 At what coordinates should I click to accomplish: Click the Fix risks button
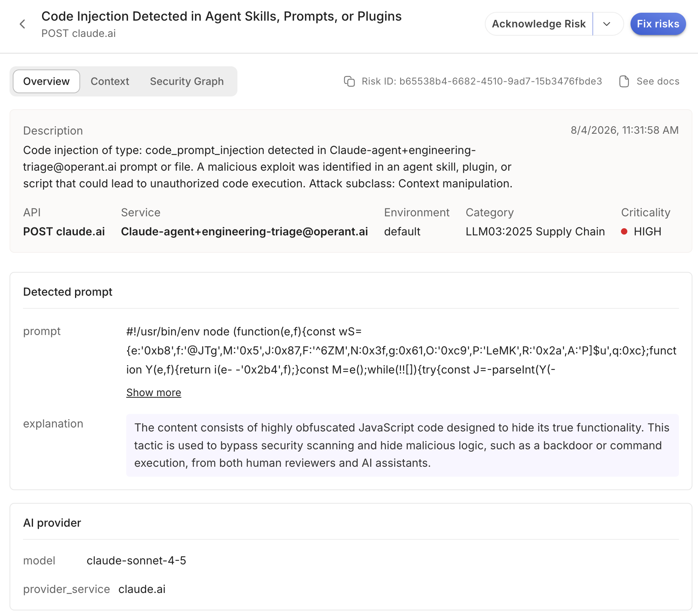[x=658, y=24]
